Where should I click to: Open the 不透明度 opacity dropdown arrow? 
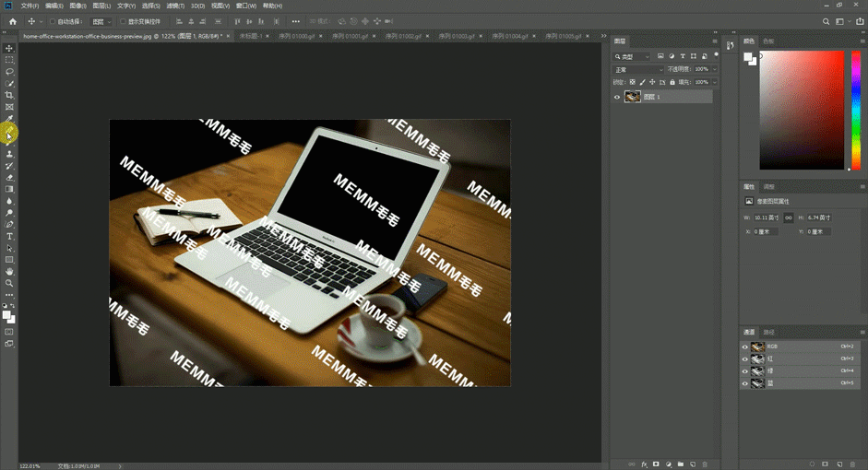pyautogui.click(x=715, y=69)
